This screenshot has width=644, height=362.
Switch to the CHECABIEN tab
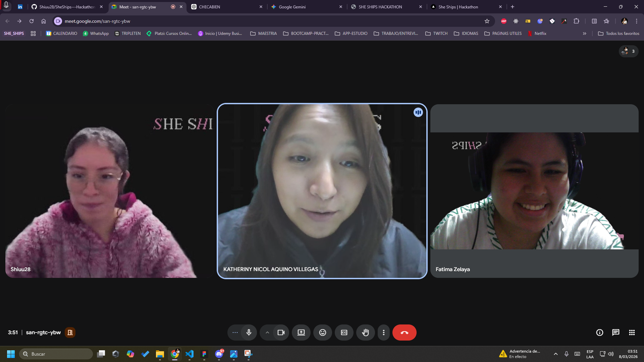[x=210, y=7]
